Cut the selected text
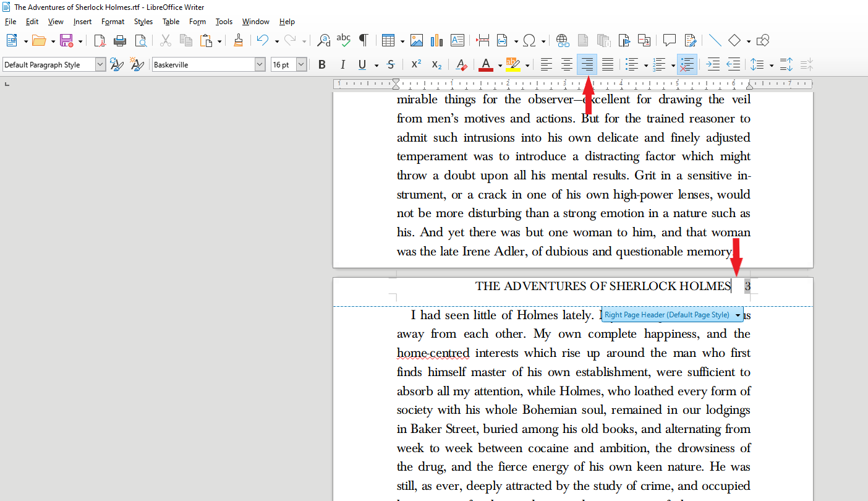The height and width of the screenshot is (501, 868). [165, 41]
